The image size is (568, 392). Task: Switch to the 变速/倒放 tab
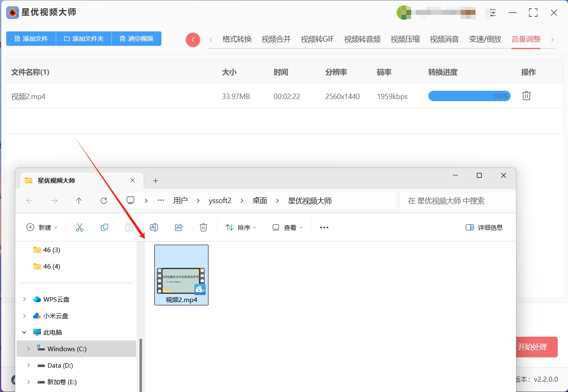(x=485, y=39)
